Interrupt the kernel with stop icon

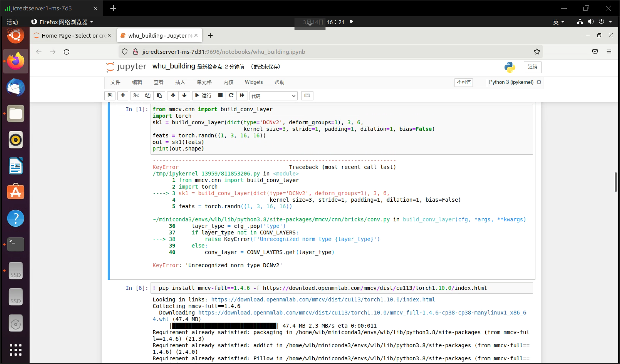(220, 96)
